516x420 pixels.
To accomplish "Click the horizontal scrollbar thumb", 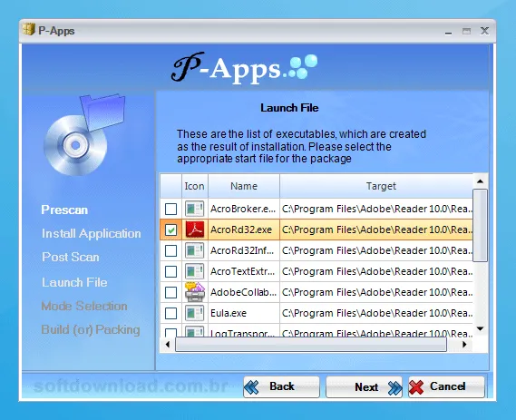I will point(311,345).
